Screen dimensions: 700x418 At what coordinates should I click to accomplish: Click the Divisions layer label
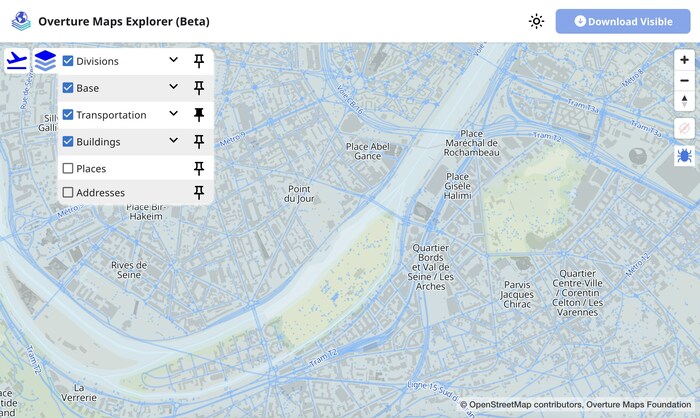(x=97, y=61)
